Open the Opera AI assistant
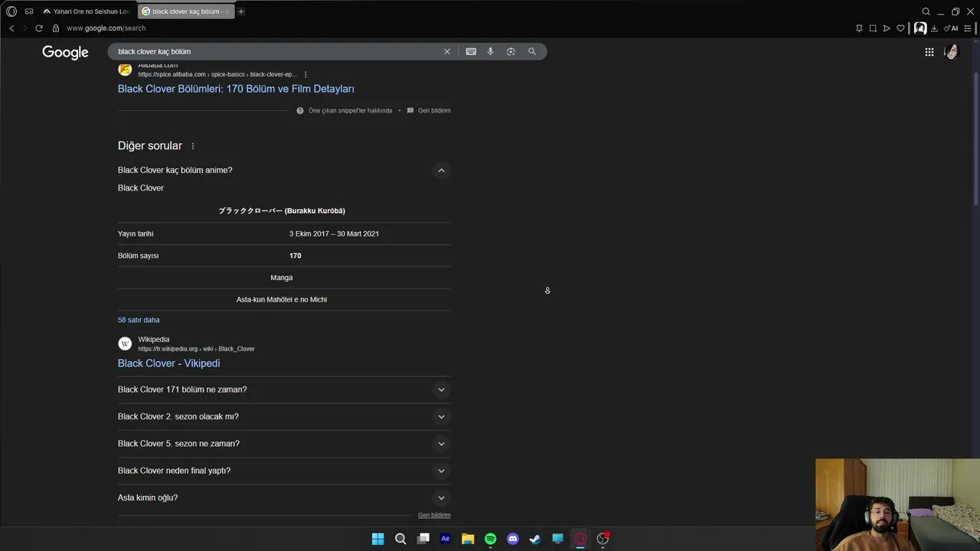The width and height of the screenshot is (980, 551). coord(952,28)
